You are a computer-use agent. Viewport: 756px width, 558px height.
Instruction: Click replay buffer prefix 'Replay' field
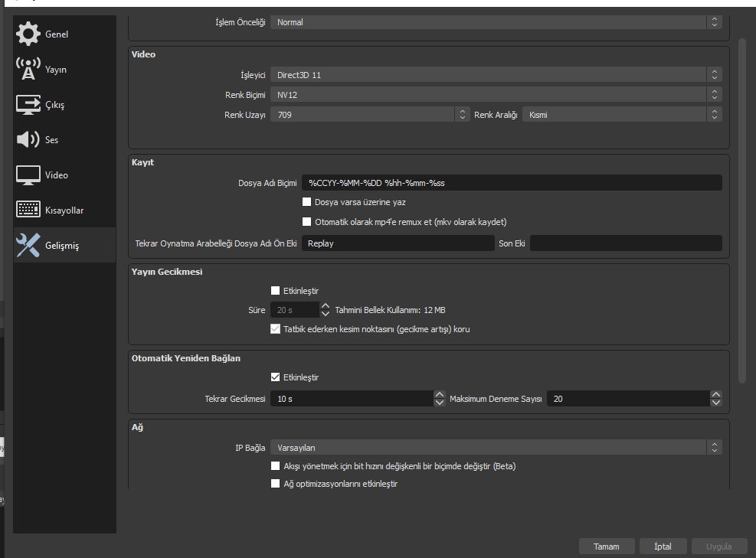[398, 243]
